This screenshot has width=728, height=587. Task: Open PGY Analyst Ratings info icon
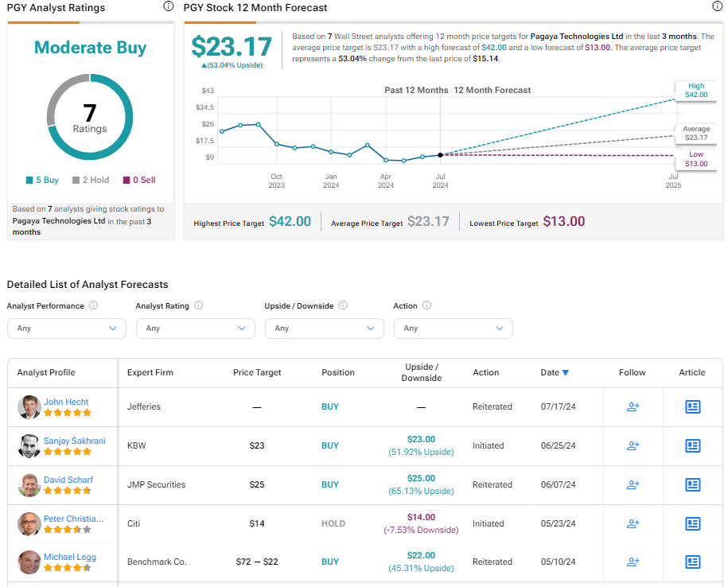[169, 6]
